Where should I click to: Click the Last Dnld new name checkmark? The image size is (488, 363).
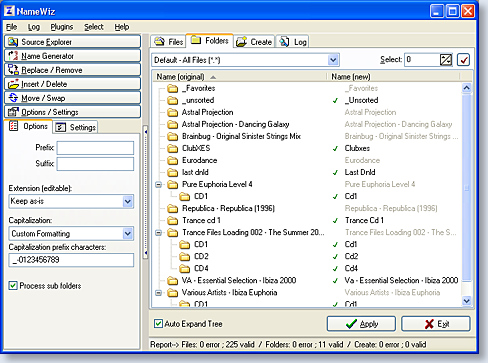coord(335,172)
